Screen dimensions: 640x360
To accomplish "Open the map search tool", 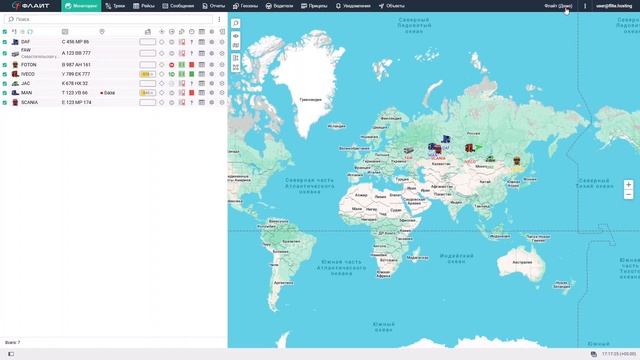I will click(x=236, y=24).
